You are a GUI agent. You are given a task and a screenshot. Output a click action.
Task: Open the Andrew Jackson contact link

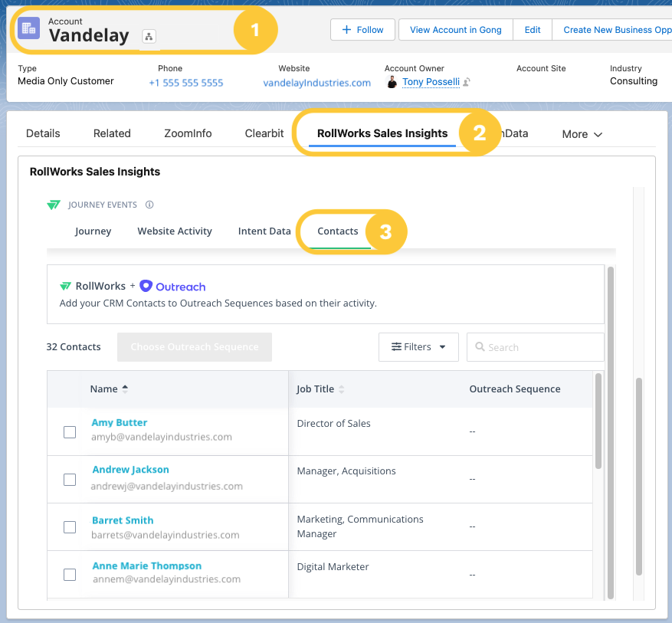point(130,470)
